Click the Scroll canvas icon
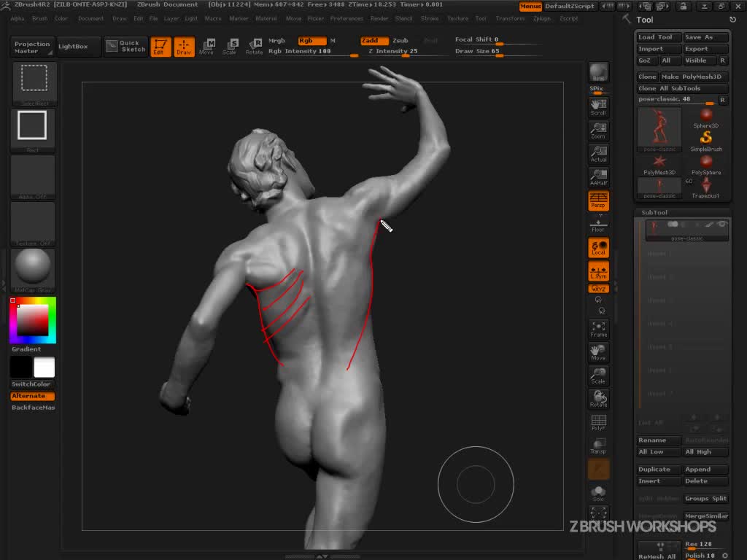Image resolution: width=747 pixels, height=560 pixels. [598, 107]
